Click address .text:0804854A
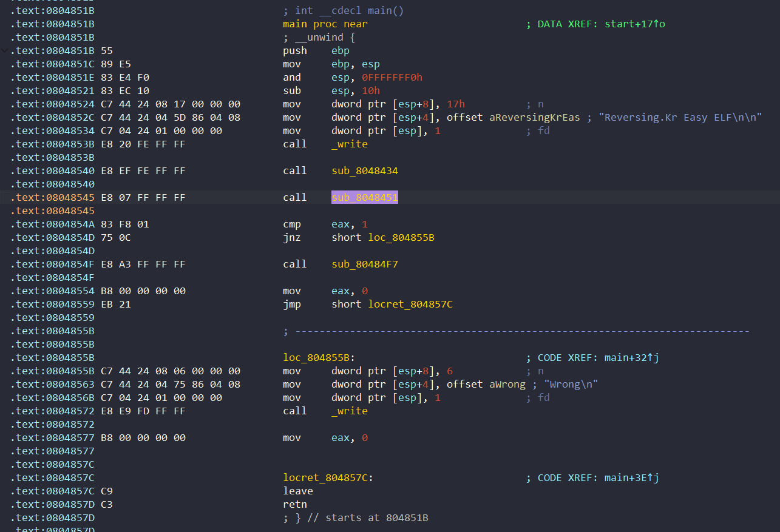Viewport: 780px width, 532px height. (52, 224)
